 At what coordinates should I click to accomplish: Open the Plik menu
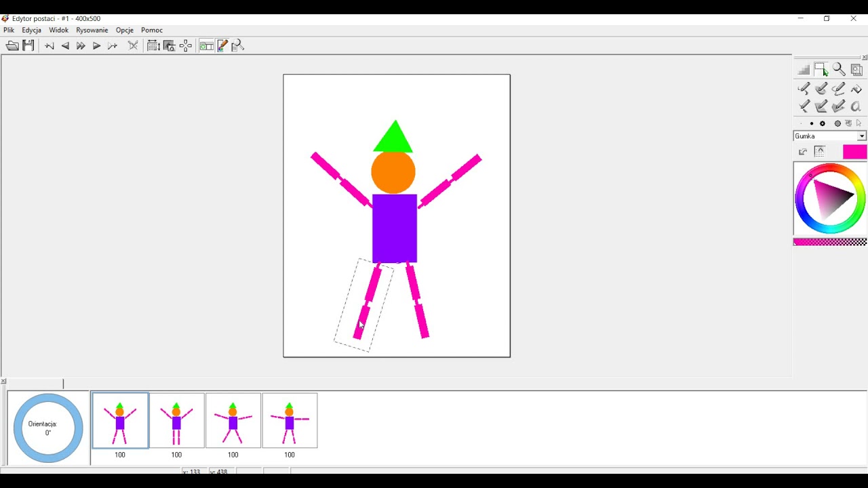9,30
